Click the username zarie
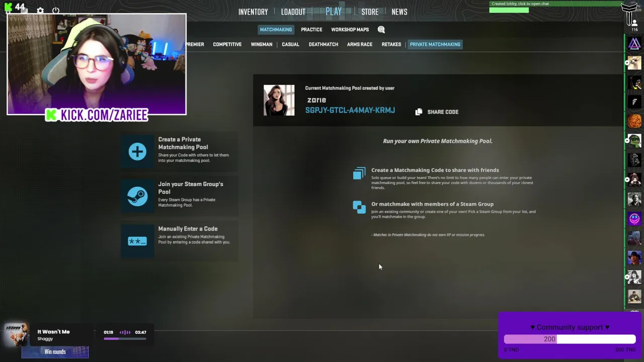The image size is (644, 362). (x=316, y=100)
